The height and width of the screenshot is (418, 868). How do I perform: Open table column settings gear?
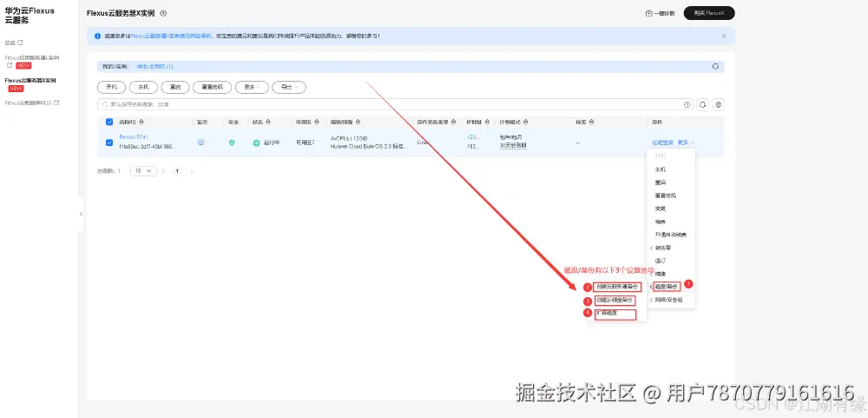pyautogui.click(x=719, y=104)
